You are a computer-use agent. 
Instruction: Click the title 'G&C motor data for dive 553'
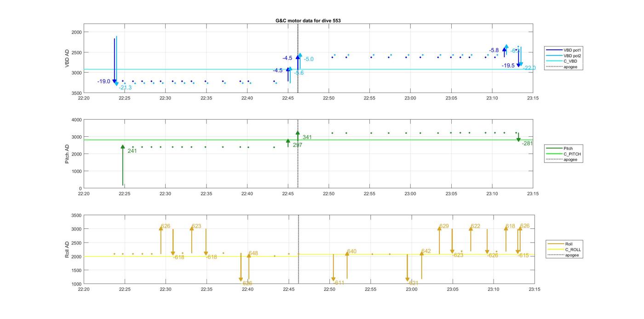(308, 21)
